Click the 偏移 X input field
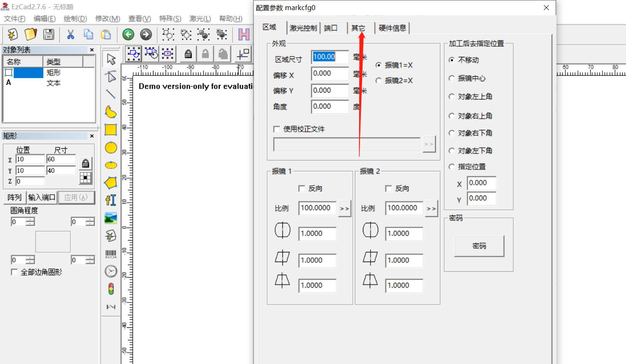Image resolution: width=626 pixels, height=364 pixels. (x=330, y=74)
